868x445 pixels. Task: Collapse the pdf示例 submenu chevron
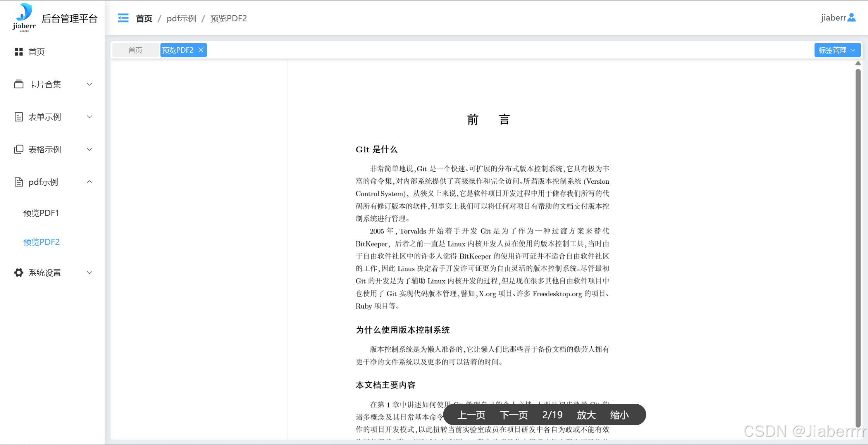[90, 182]
